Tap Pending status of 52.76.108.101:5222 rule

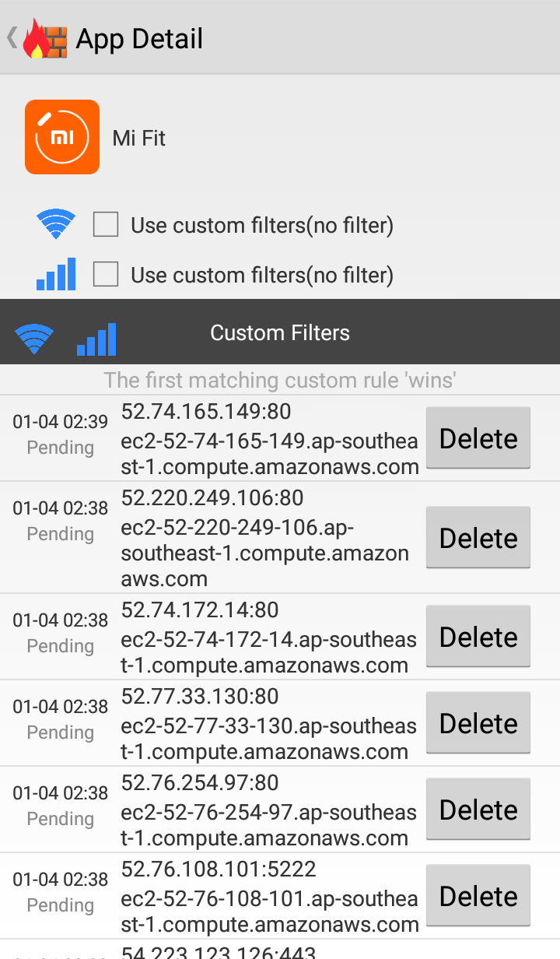[60, 905]
